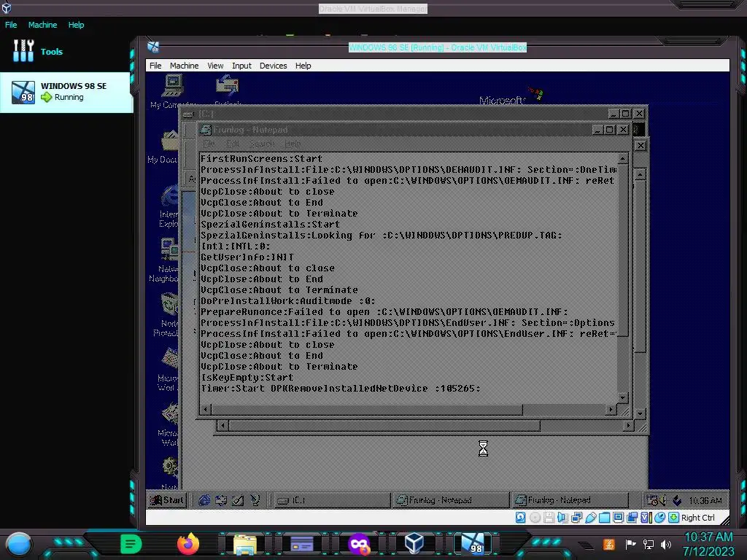Click right arrow of inner Notepad horizontal scrollbar
Screen dimensions: 747x560
(611, 409)
